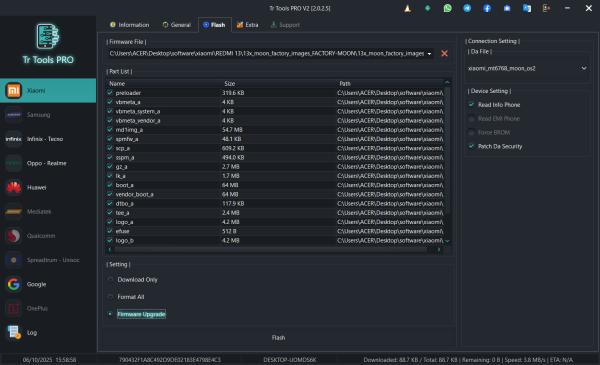
Task: Click the spmfw_a partition name
Action: click(127, 139)
